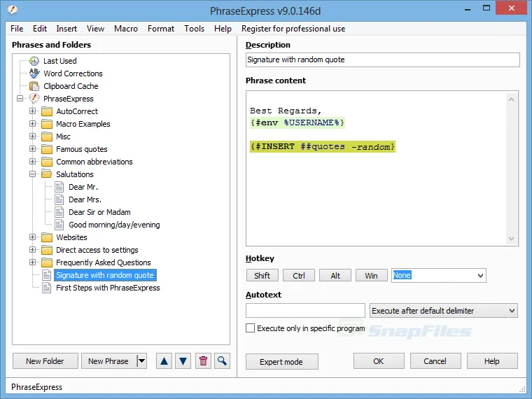Click the Frequently Asked Questions folder icon

pyautogui.click(x=47, y=262)
